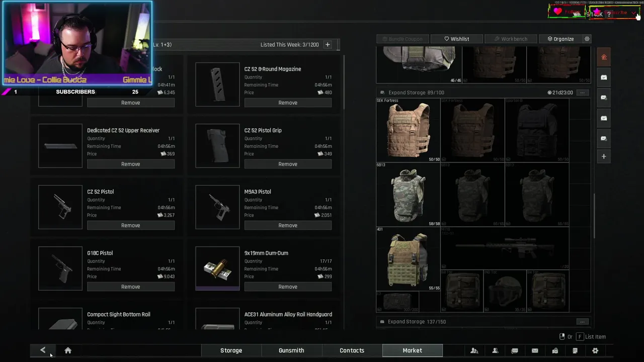Add a listing slot with plus icon
Viewport: 644px width, 362px height.
click(328, 45)
